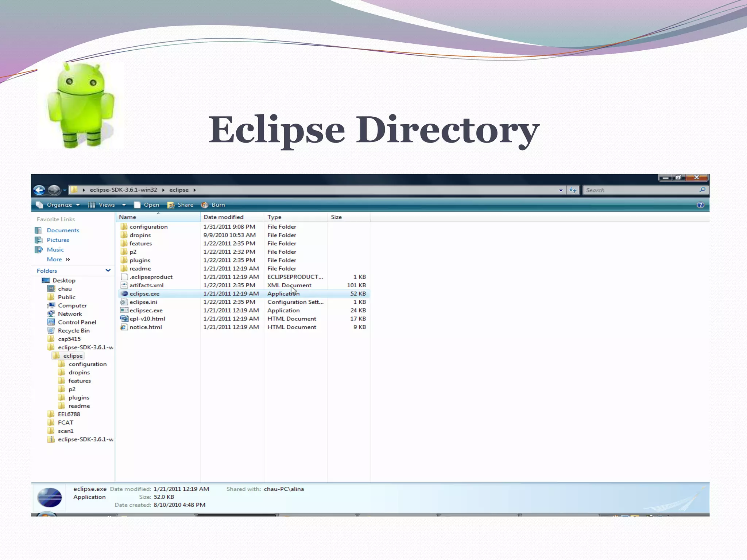This screenshot has height=560, width=747.
Task: Open the recent pages dropdown beside Forward
Action: 65,190
